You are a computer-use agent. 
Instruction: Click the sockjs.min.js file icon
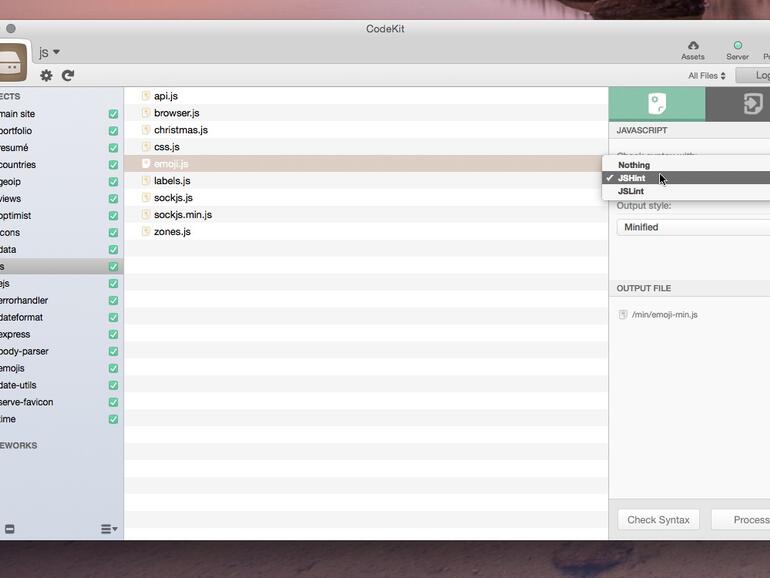point(145,214)
